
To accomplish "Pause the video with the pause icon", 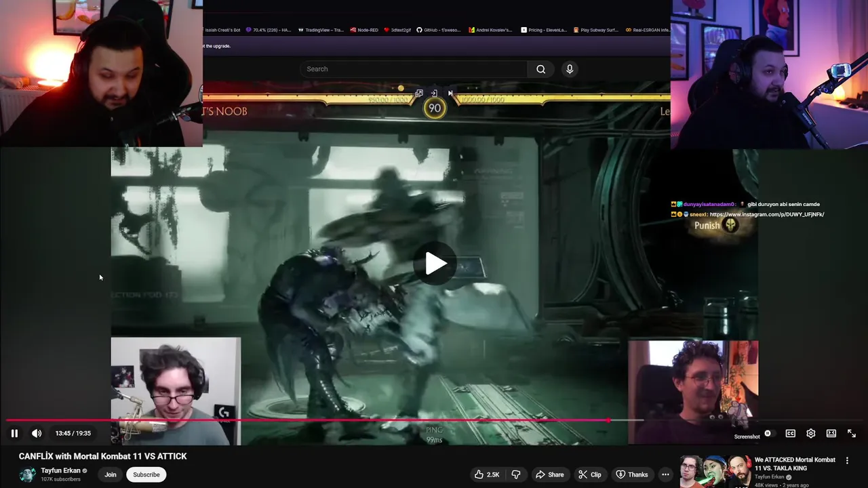I will pos(14,433).
